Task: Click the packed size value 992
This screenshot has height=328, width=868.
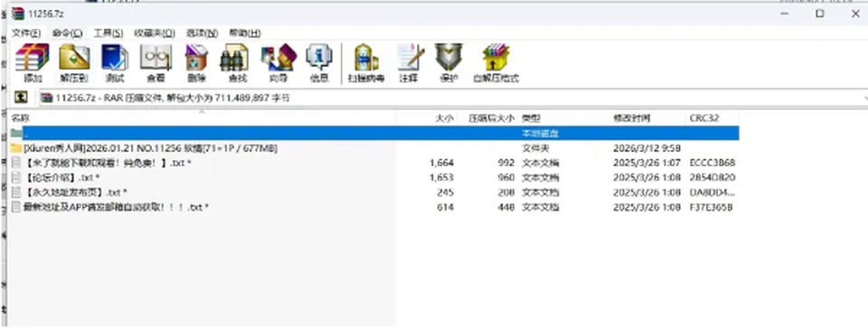Action: pyautogui.click(x=506, y=163)
